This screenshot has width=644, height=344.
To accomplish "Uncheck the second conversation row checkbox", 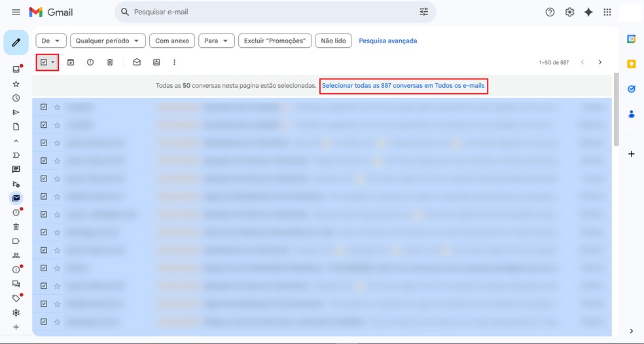I will [44, 125].
